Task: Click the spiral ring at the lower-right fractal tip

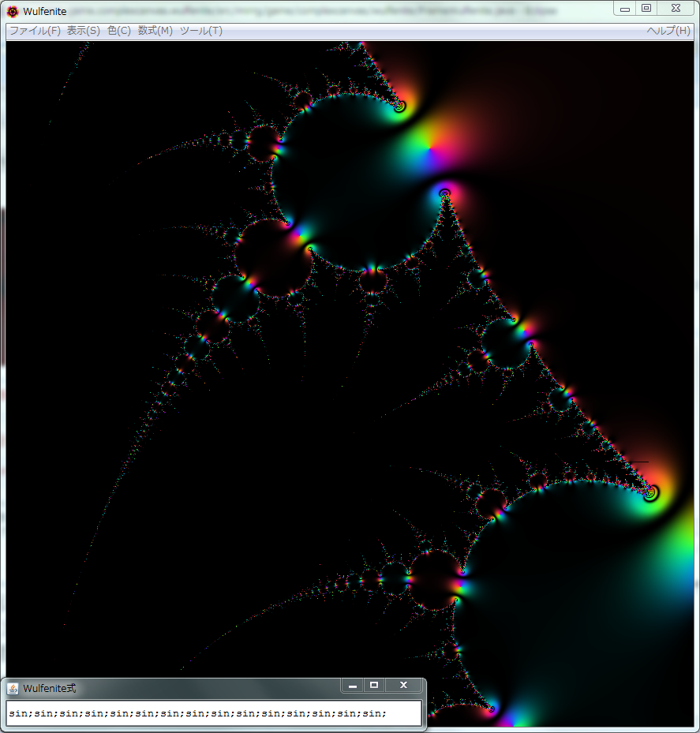Action: 650,493
